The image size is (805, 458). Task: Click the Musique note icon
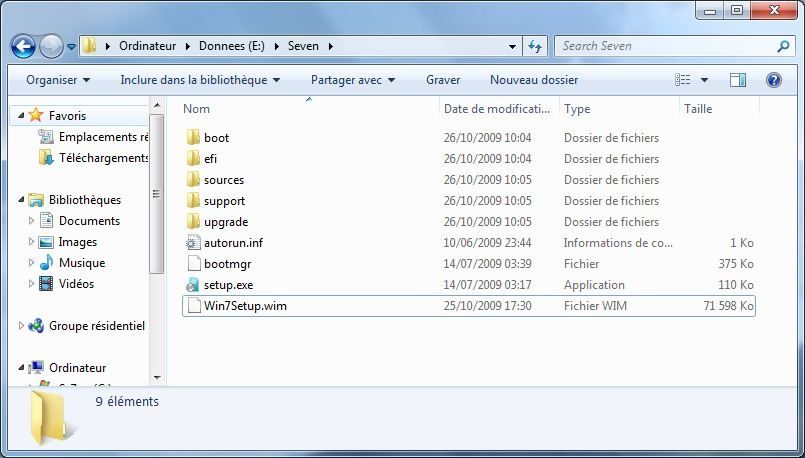point(46,263)
